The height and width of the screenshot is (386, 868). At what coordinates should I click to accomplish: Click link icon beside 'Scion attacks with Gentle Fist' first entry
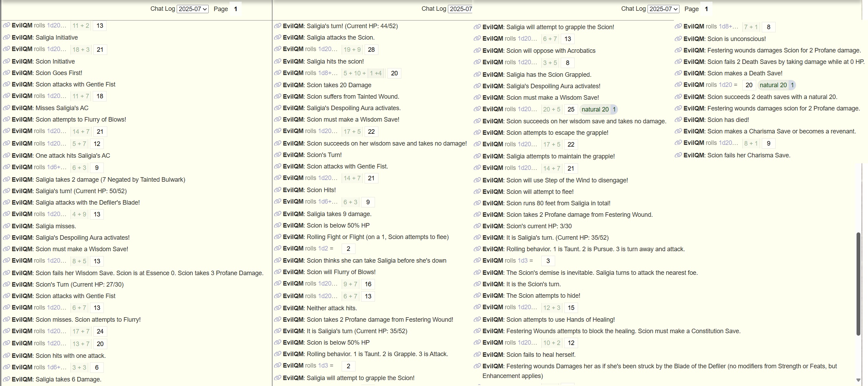tap(6, 84)
